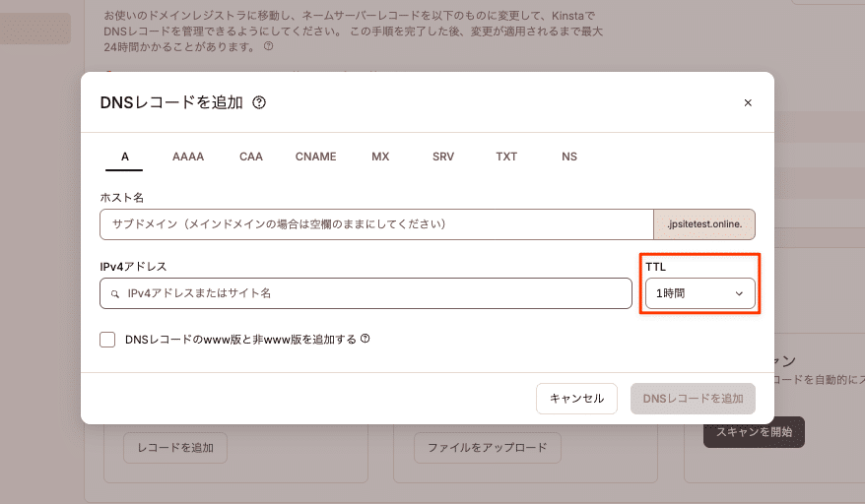Click help icon beside DNSレコードを追加 title
Image resolution: width=865 pixels, height=504 pixels.
point(259,102)
